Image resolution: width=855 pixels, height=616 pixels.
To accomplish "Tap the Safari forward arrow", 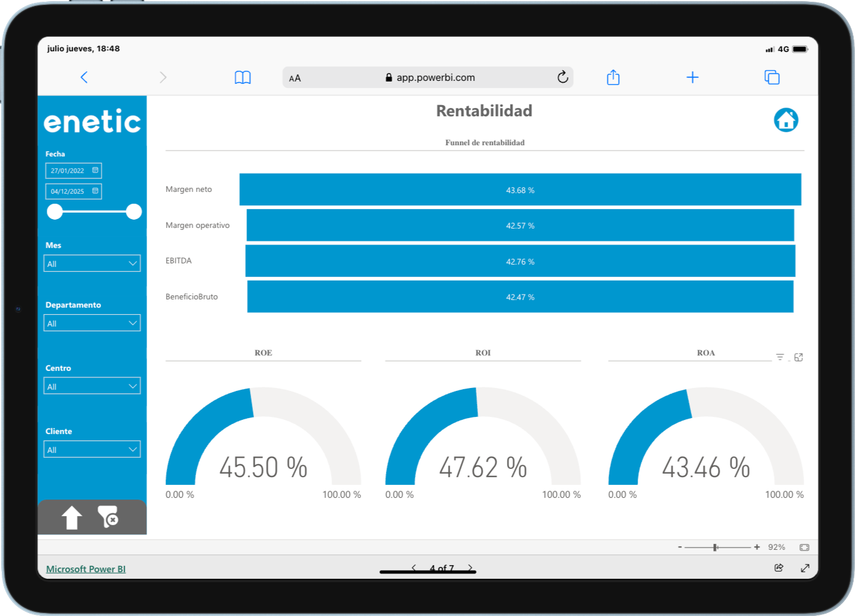I will point(163,77).
